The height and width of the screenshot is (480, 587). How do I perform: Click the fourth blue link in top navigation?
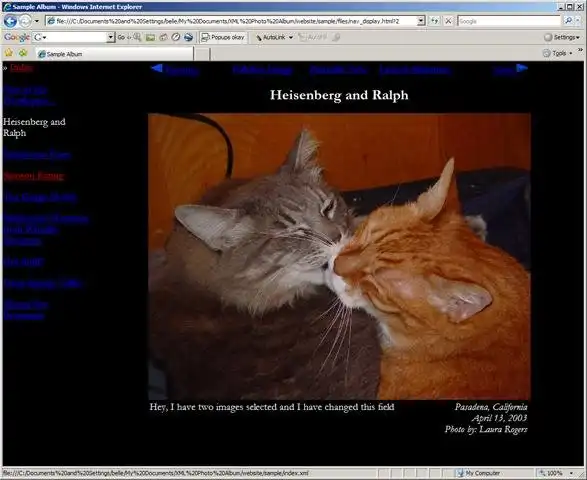(415, 70)
